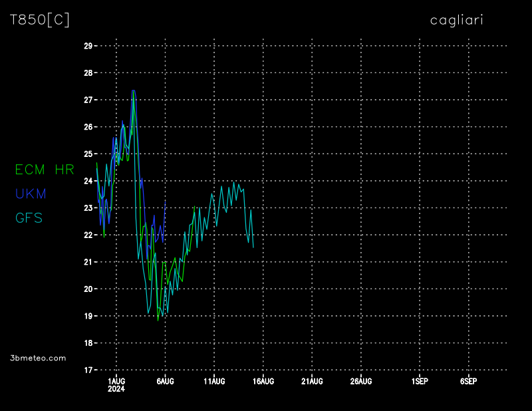
Task: Click the 6AUG date label
Action: [x=165, y=381]
